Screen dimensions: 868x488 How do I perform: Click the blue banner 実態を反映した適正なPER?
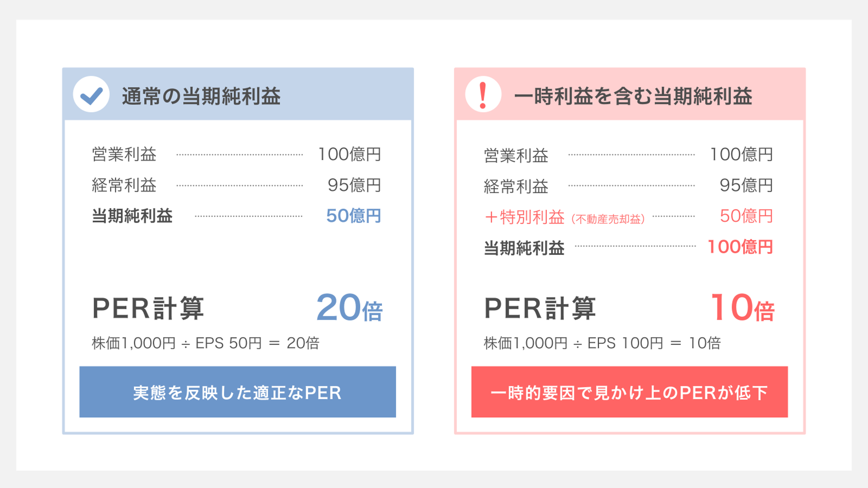[238, 392]
